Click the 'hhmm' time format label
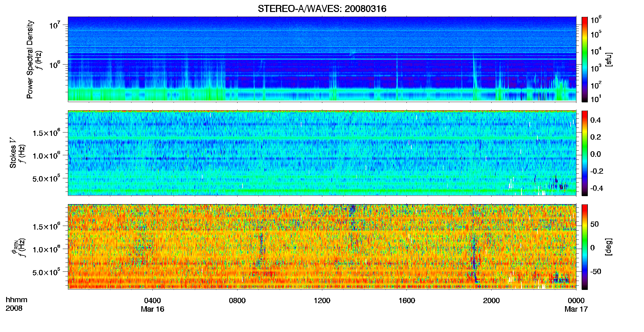This screenshot has height=332, width=644. pos(17,300)
